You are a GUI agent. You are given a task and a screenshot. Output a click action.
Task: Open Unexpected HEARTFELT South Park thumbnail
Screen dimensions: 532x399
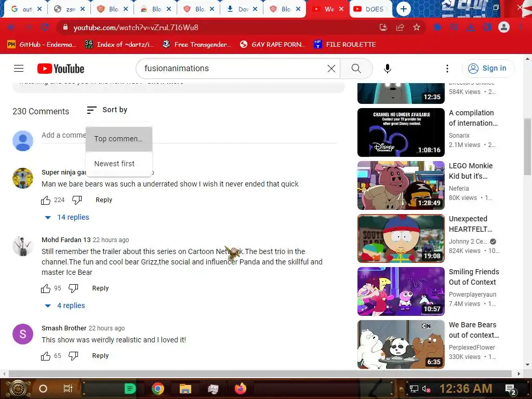401,238
